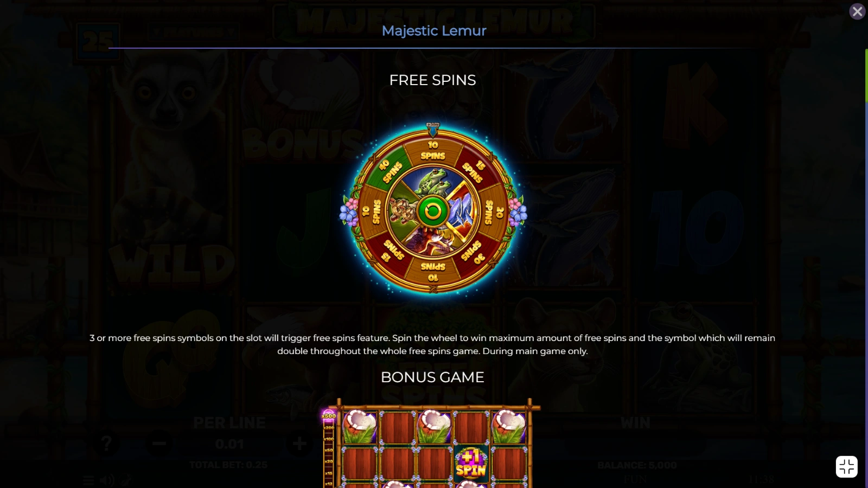
Task: Click the pointer marker atop the wheel
Action: [x=433, y=130]
